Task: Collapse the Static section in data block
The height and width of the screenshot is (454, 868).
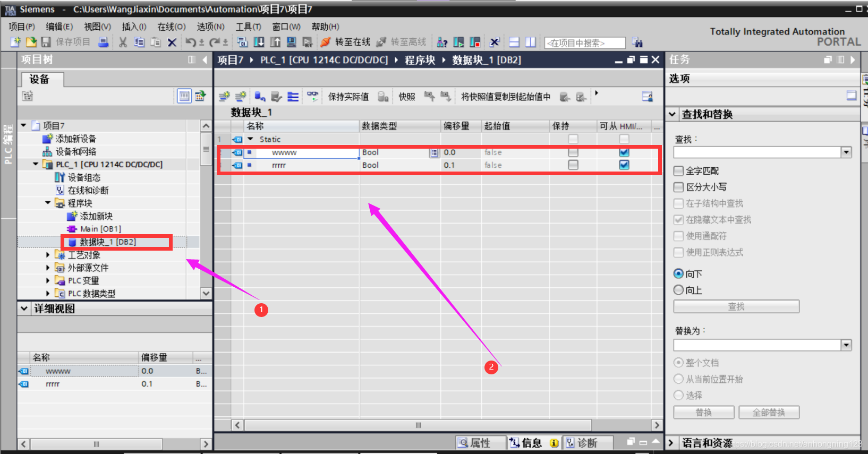Action: (x=251, y=139)
